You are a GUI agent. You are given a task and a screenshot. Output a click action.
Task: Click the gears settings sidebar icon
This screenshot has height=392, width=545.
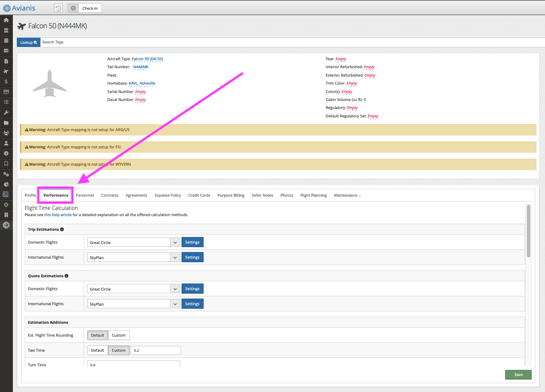tap(6, 174)
